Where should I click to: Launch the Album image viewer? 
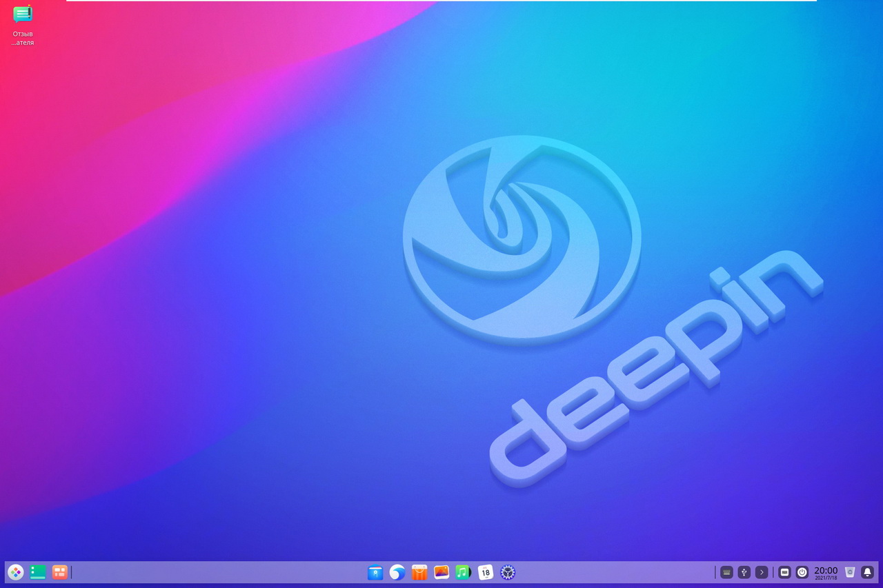(441, 572)
